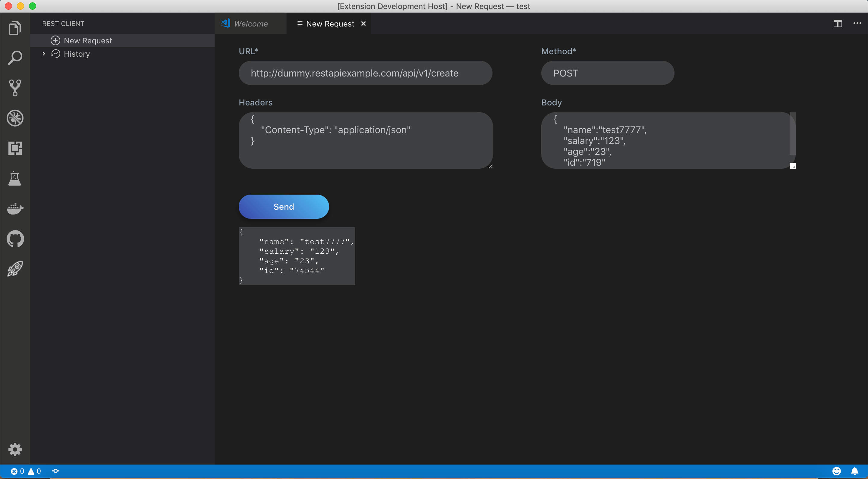The height and width of the screenshot is (479, 868).
Task: Expand the History tree item
Action: pos(43,54)
